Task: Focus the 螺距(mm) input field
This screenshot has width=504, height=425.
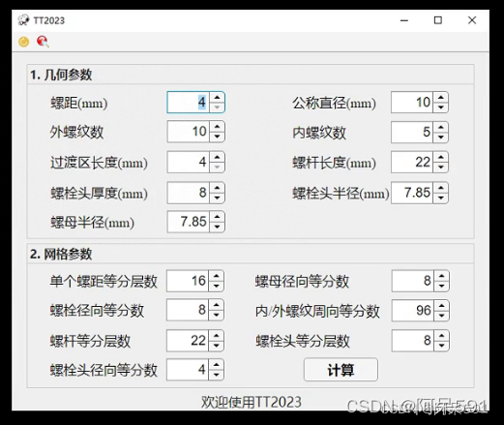Action: 189,103
